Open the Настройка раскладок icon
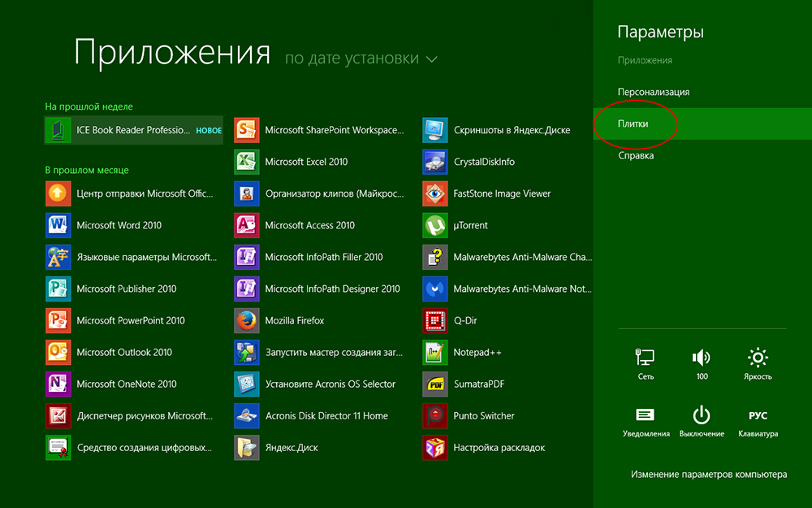The image size is (812, 508). pos(435,447)
